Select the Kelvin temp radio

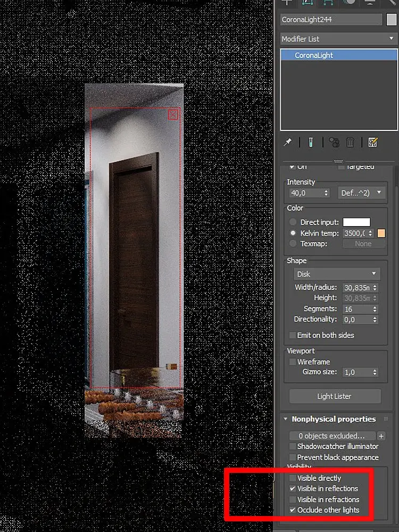[x=293, y=233]
